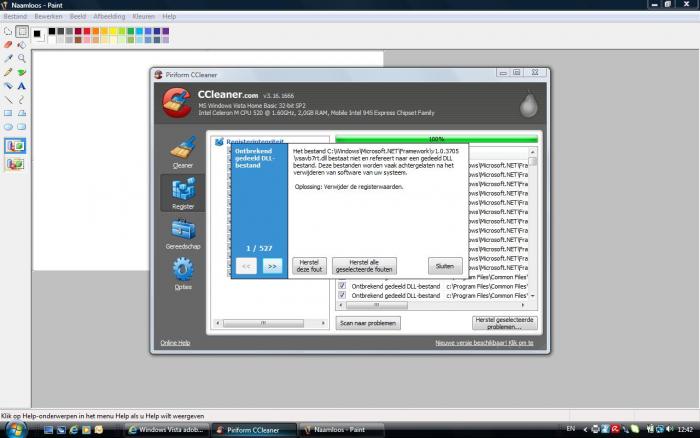Open the Bewerken menu in Paint
This screenshot has width=700, height=438.
(x=48, y=17)
